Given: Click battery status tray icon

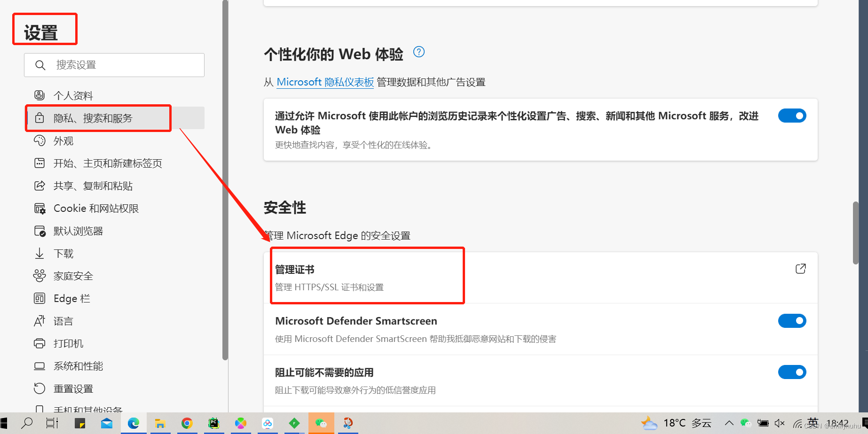Looking at the screenshot, I should (x=763, y=423).
